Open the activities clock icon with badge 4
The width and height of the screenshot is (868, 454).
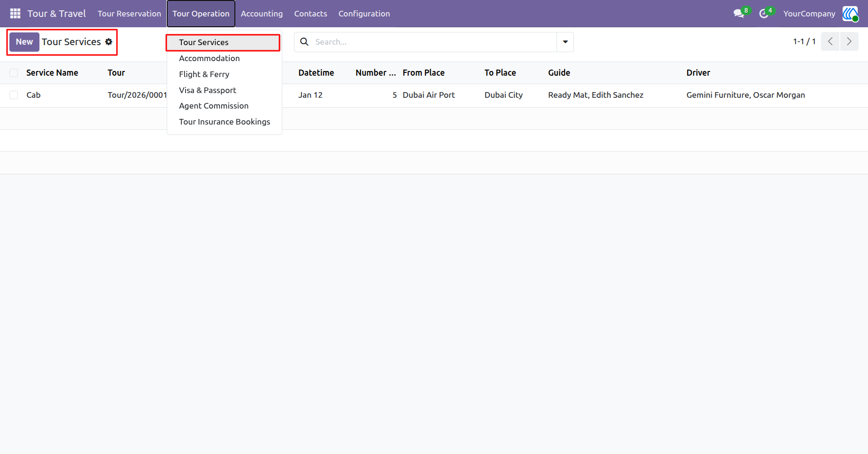pyautogui.click(x=764, y=14)
